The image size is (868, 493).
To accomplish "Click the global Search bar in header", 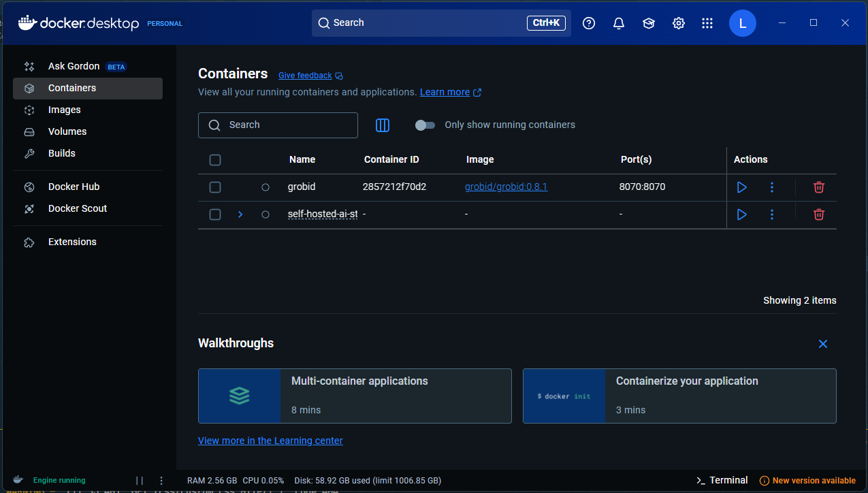I will coord(441,23).
